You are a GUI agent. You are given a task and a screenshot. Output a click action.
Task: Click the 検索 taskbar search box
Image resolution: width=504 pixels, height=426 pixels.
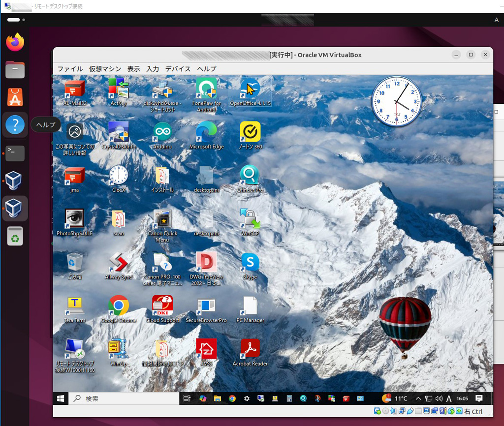(124, 398)
